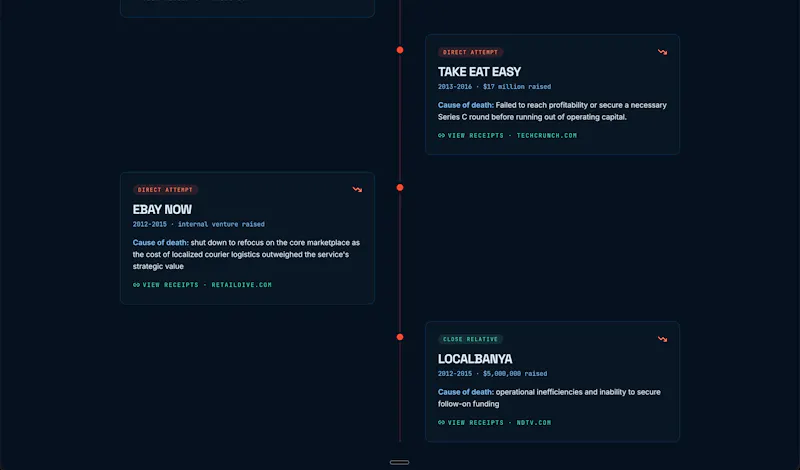
Task: Open View Receipts ndtv.com link
Action: pos(494,423)
